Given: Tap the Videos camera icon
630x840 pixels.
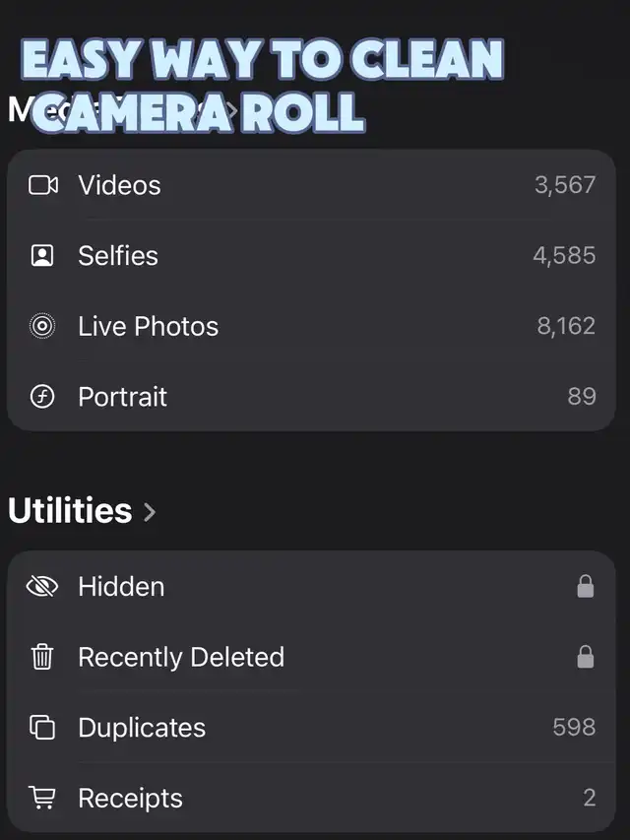Looking at the screenshot, I should (42, 185).
